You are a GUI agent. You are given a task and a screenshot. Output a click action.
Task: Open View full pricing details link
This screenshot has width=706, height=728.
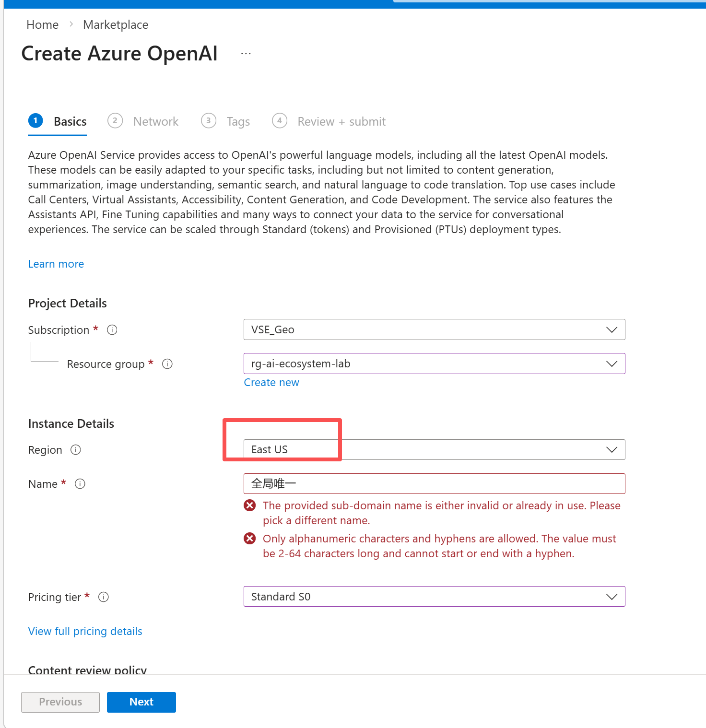85,631
